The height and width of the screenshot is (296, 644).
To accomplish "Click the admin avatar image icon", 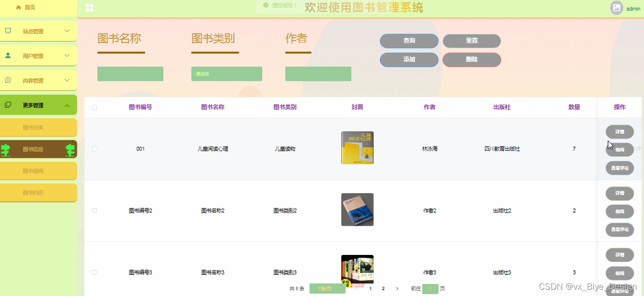I will tap(617, 8).
